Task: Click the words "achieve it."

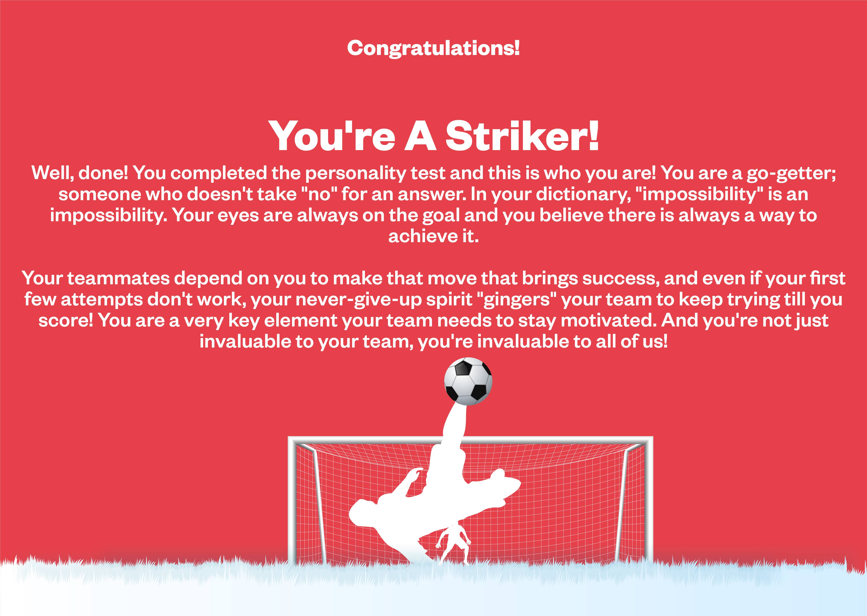Action: tap(433, 237)
